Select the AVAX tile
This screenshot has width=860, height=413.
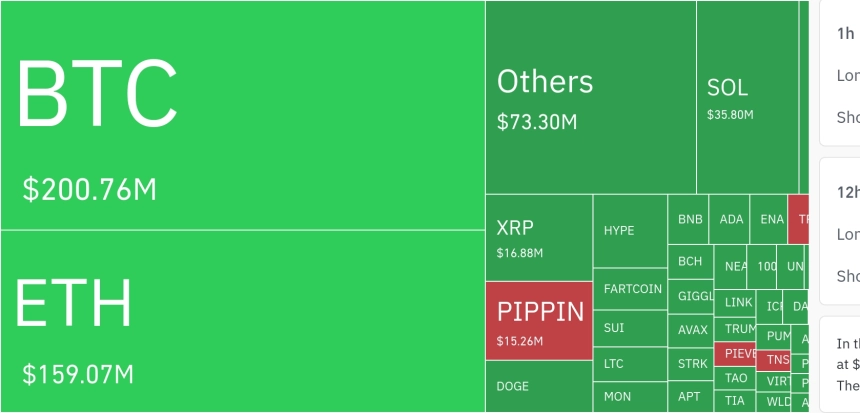691,331
